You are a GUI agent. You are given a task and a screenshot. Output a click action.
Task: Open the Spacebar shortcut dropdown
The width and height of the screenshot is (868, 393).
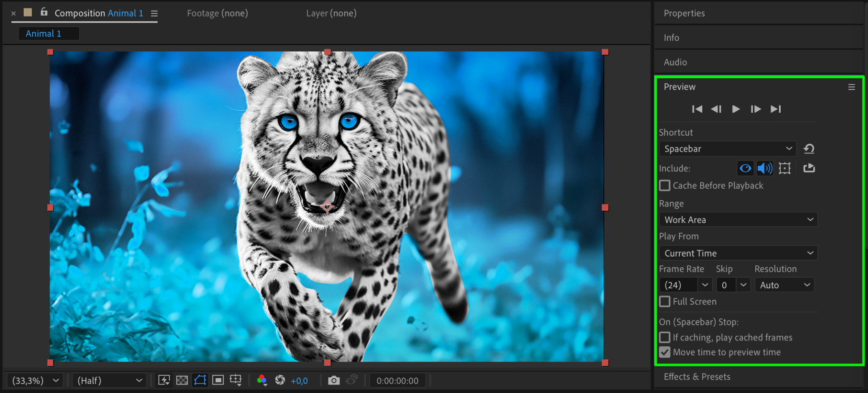pyautogui.click(x=728, y=149)
